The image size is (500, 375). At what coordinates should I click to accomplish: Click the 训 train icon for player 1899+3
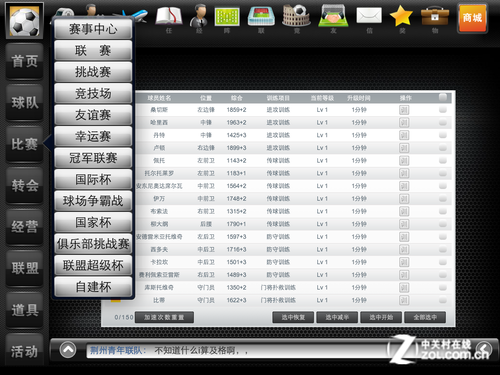tap(404, 148)
